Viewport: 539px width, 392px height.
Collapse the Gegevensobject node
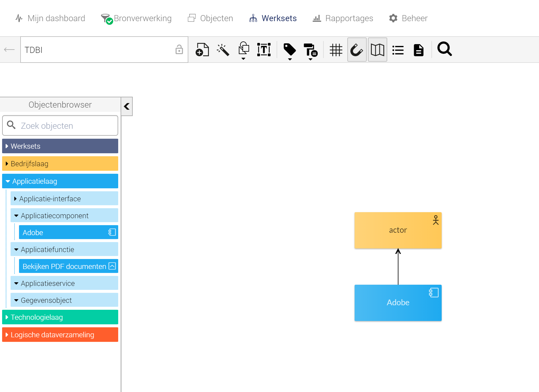pyautogui.click(x=64, y=300)
